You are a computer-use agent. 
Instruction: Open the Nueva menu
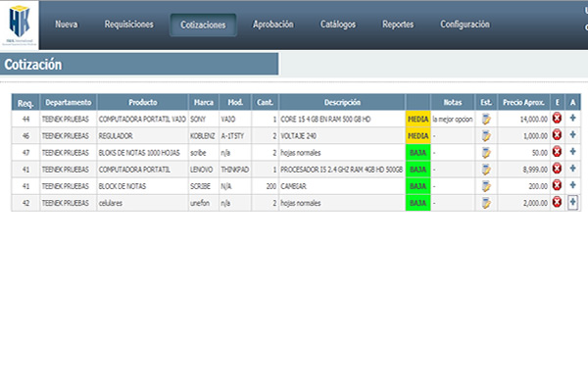(67, 24)
